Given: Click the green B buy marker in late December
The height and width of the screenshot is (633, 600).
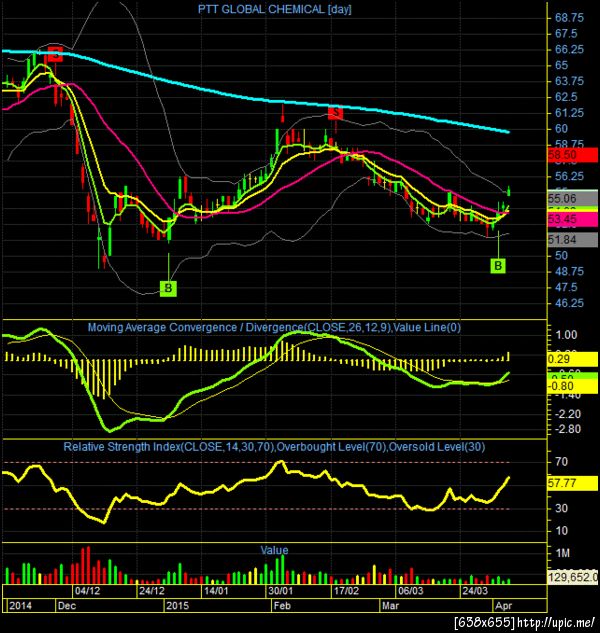Looking at the screenshot, I should pos(168,288).
